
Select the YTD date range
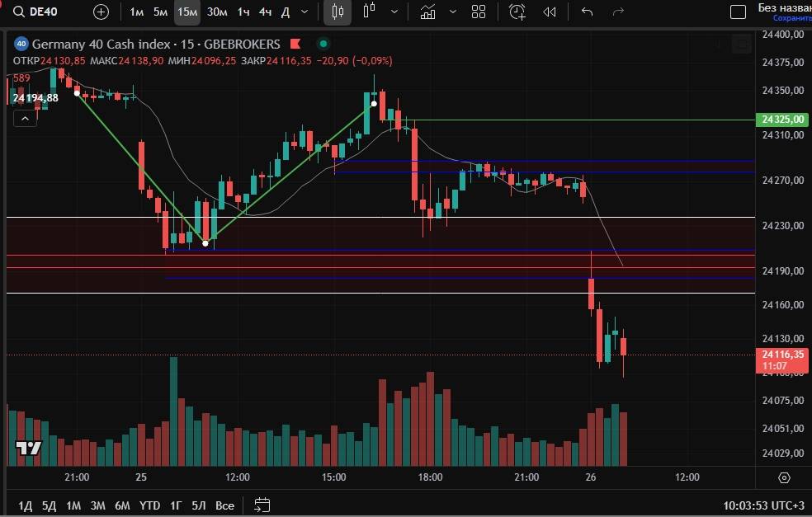(149, 505)
